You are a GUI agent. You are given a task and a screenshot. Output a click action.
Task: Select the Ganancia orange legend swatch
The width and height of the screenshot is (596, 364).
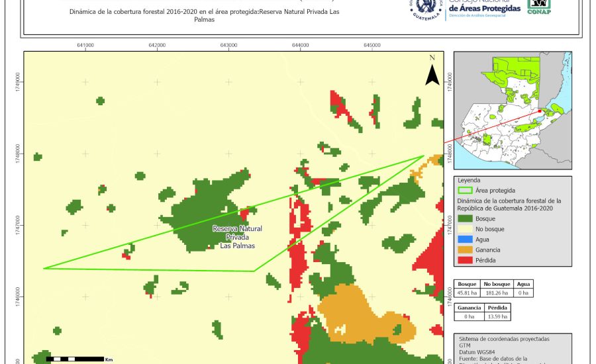tap(466, 250)
